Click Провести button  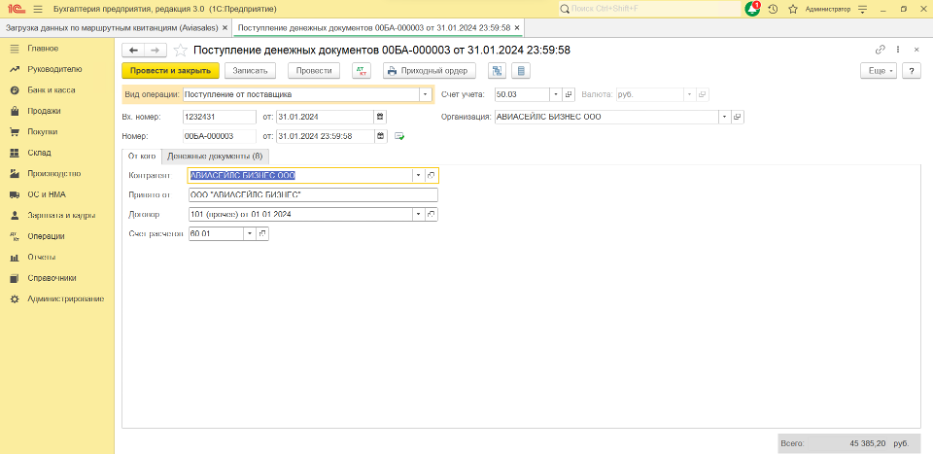314,71
